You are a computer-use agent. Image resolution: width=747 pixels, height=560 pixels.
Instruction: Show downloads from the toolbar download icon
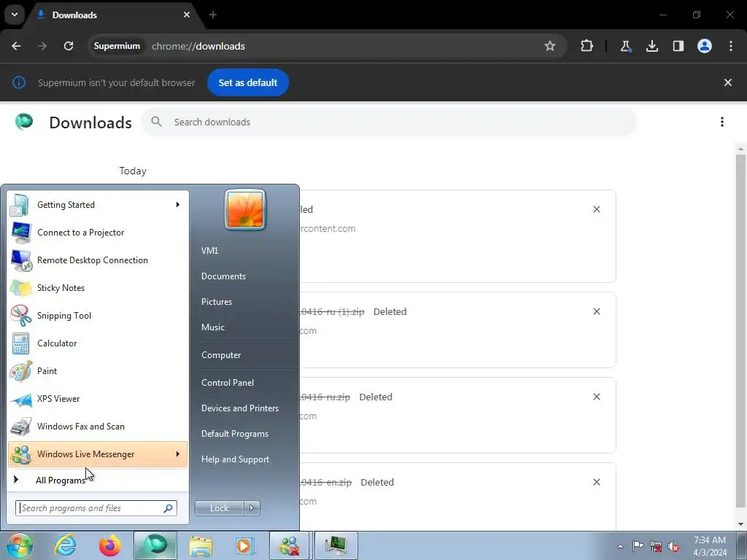coord(651,46)
